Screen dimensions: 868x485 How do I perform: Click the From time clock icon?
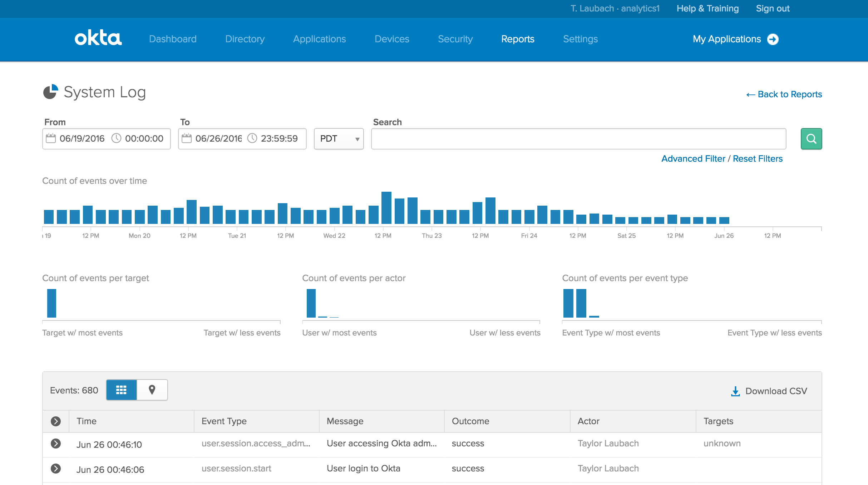tap(117, 138)
